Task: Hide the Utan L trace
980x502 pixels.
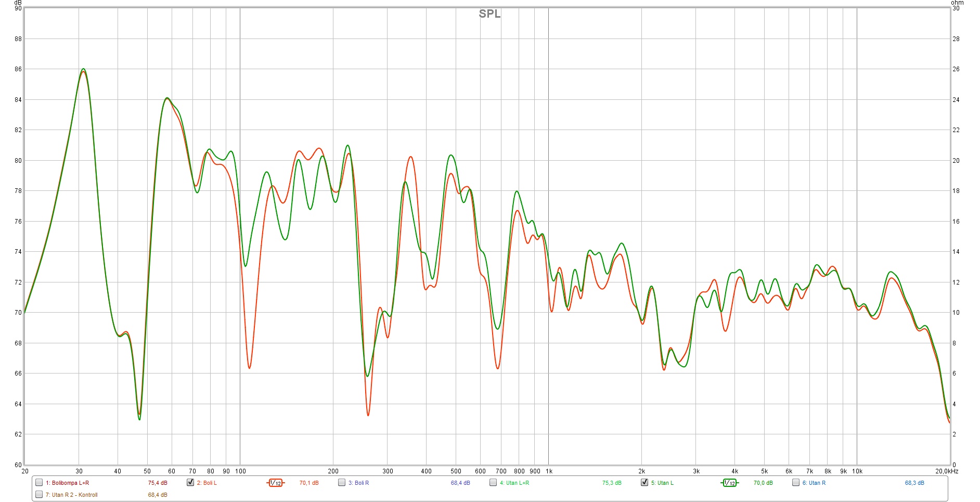Action: point(644,483)
